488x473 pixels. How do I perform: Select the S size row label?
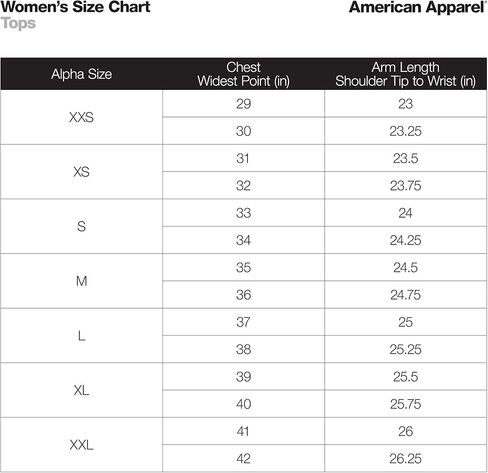click(81, 227)
